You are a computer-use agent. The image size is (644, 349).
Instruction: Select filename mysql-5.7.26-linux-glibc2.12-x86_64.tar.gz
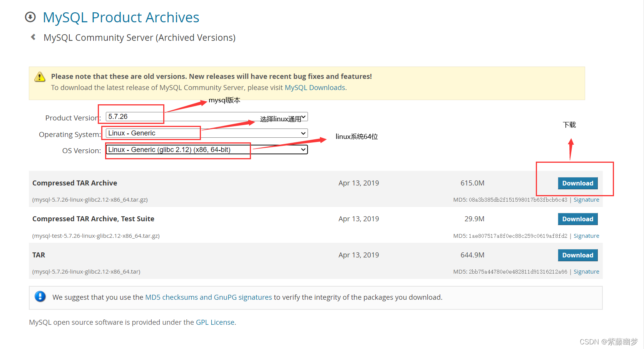point(90,200)
